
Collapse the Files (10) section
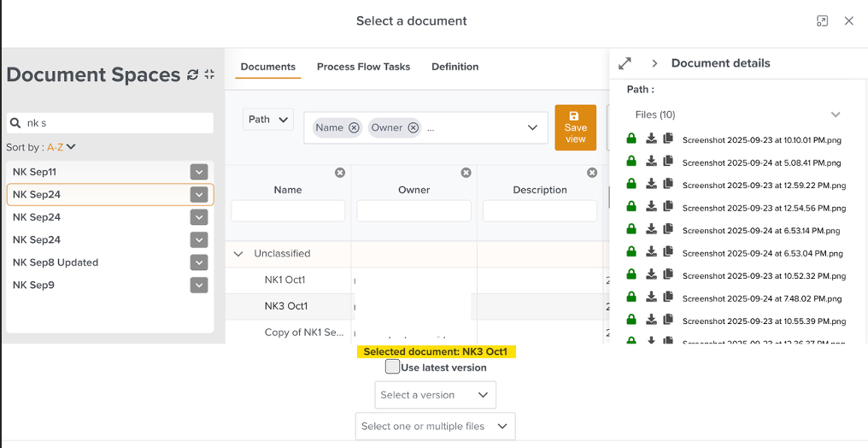(x=835, y=115)
